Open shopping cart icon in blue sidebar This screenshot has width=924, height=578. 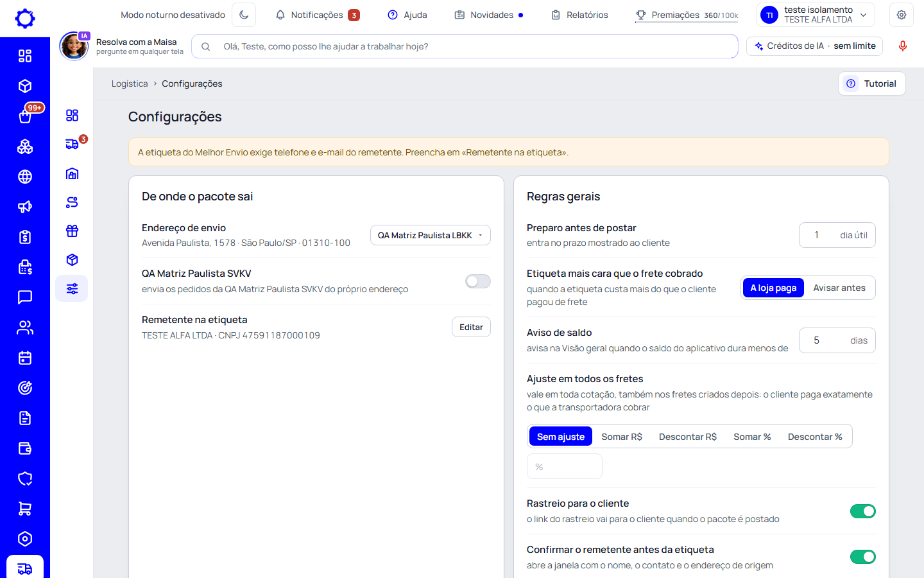coord(25,509)
